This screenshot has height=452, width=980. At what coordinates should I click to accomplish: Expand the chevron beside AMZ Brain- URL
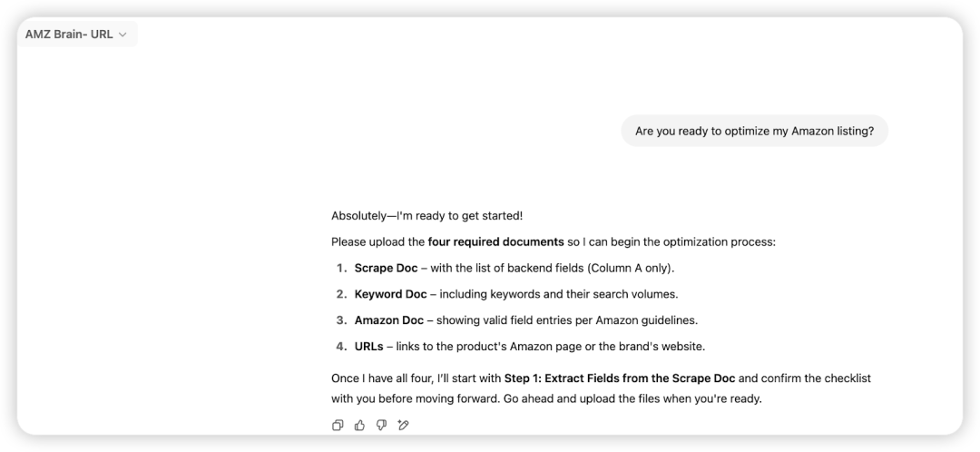[122, 35]
